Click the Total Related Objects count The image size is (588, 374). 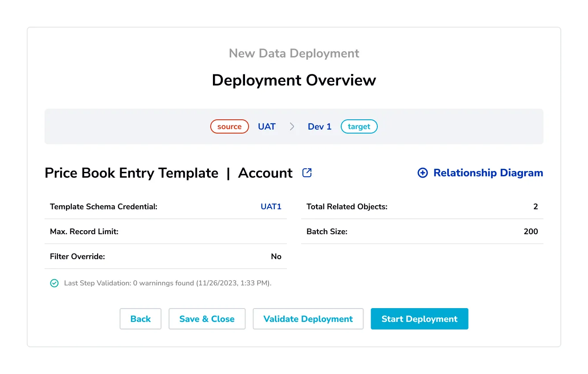click(535, 207)
